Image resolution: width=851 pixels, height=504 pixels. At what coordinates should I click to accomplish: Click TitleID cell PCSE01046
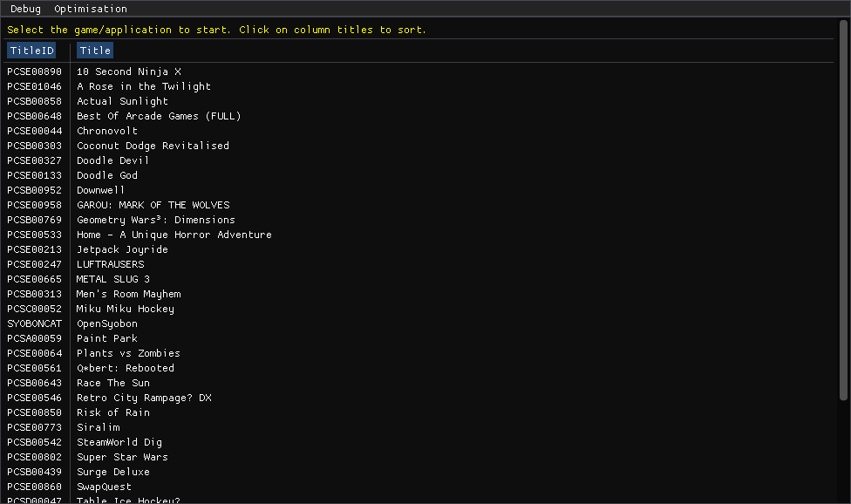point(35,86)
